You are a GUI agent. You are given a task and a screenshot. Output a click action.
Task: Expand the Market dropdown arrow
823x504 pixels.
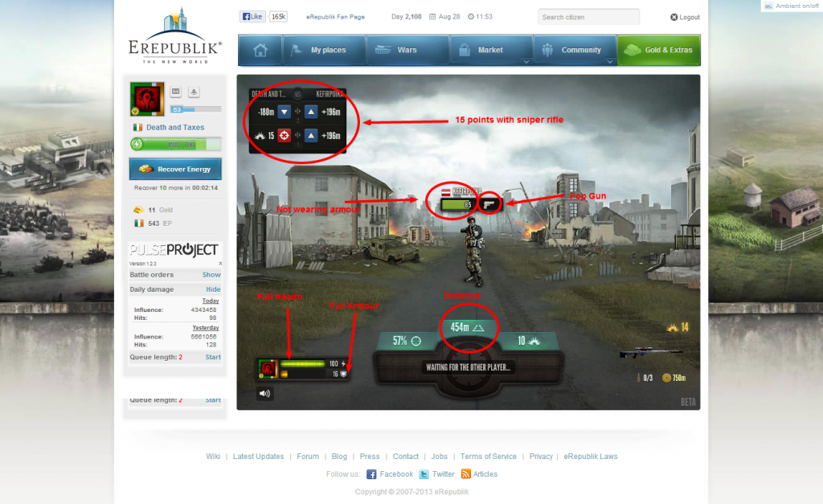[526, 61]
